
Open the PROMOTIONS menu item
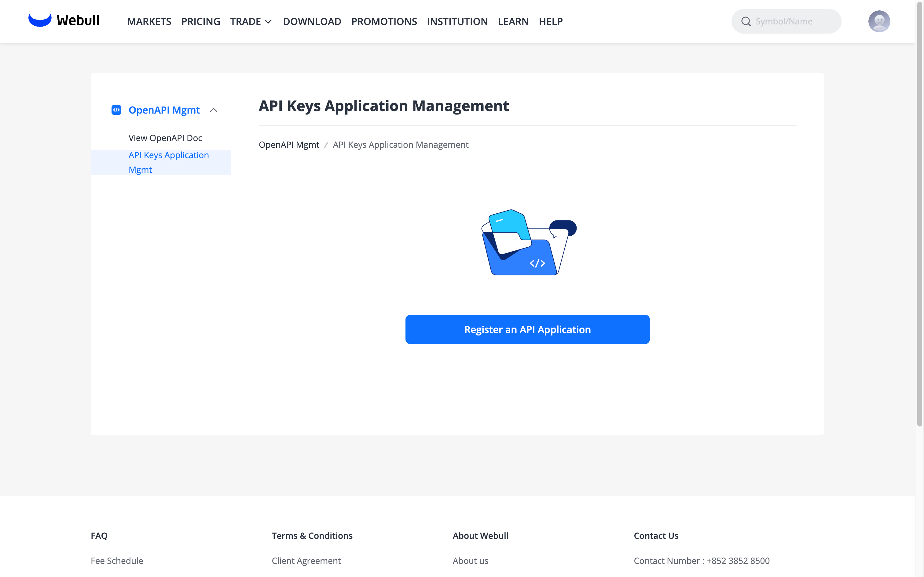tap(384, 21)
